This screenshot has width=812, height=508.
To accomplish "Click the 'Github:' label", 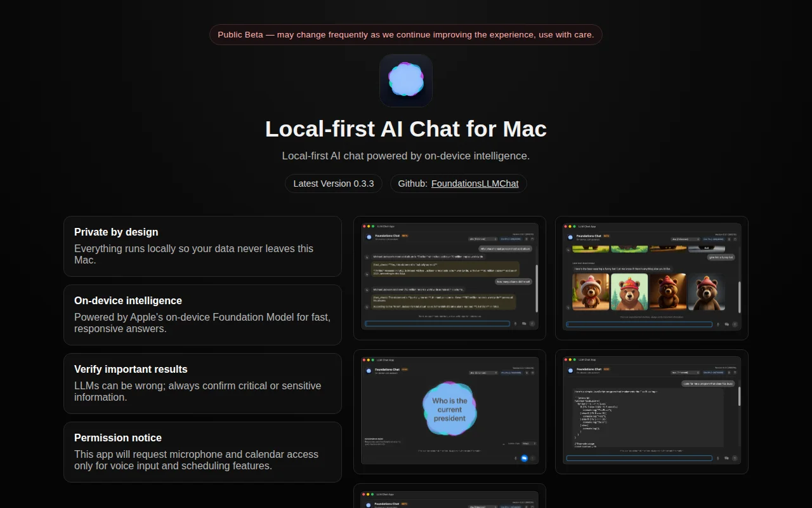I will click(413, 184).
